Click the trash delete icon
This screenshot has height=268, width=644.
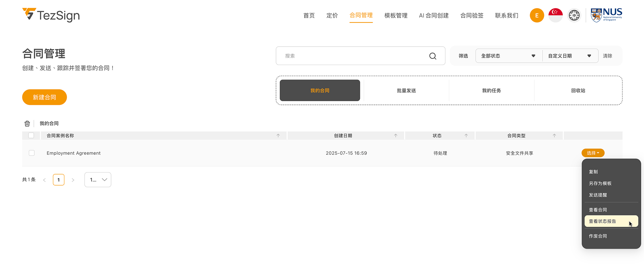(27, 124)
